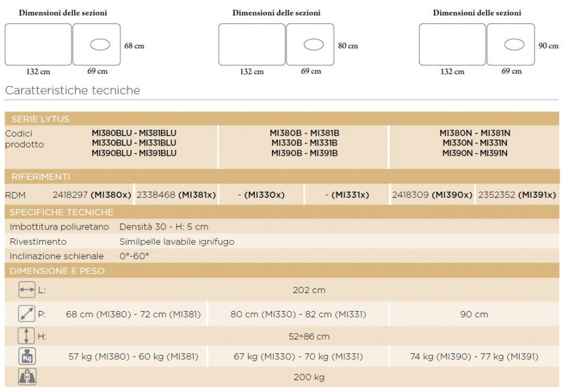
Task: Select the SERIE LYTUS header bar
Action: coord(282,118)
